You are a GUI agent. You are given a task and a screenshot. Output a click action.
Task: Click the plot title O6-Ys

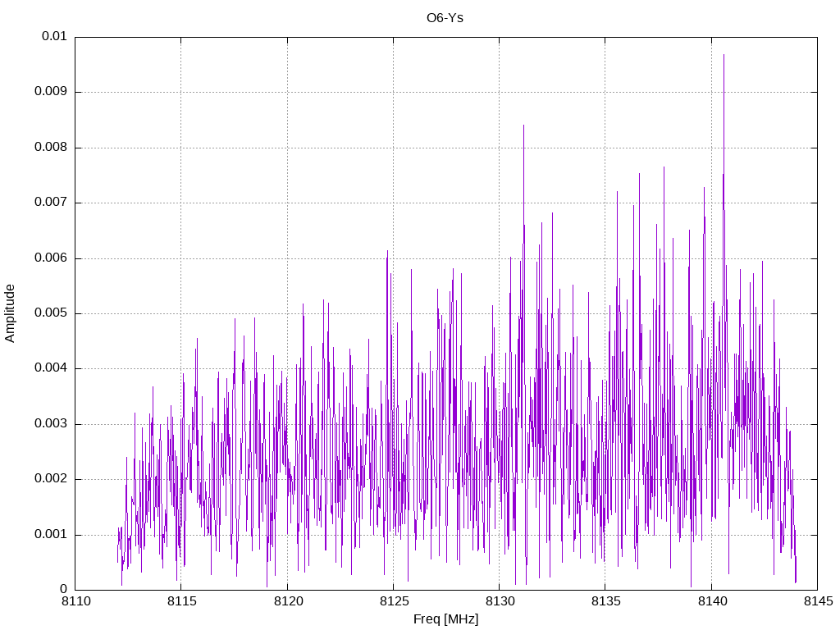(445, 18)
